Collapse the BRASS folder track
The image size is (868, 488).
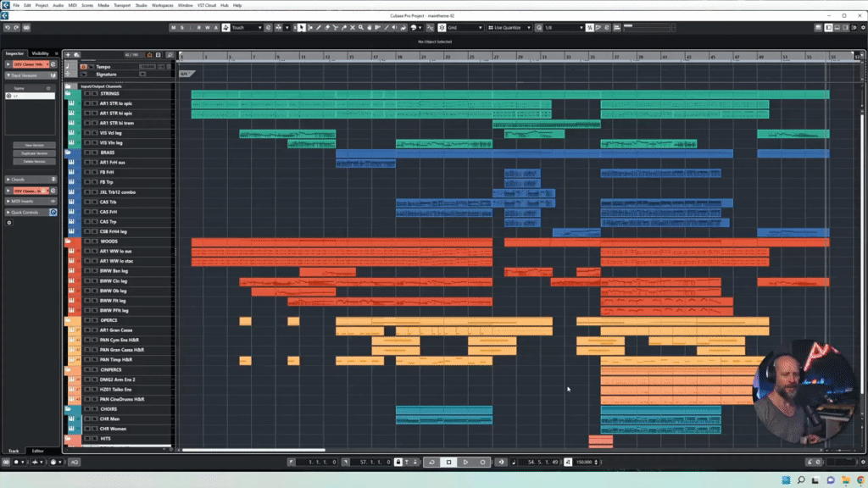coord(68,152)
